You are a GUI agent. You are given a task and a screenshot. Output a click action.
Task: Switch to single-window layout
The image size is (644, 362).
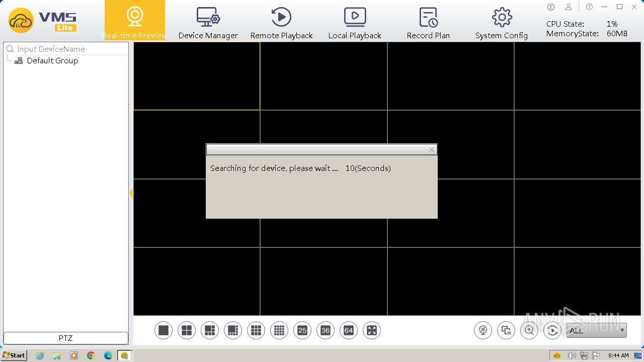[x=164, y=330]
